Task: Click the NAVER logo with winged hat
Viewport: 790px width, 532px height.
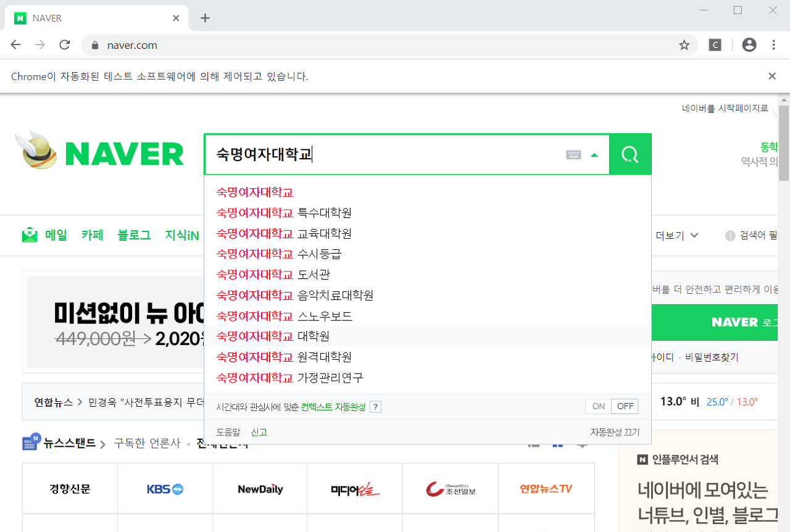Action: point(99,151)
